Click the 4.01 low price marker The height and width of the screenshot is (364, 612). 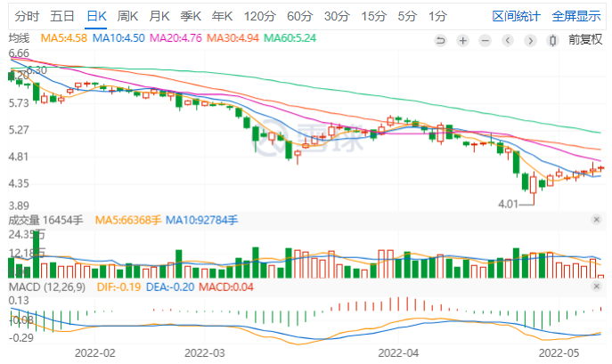[x=509, y=204]
